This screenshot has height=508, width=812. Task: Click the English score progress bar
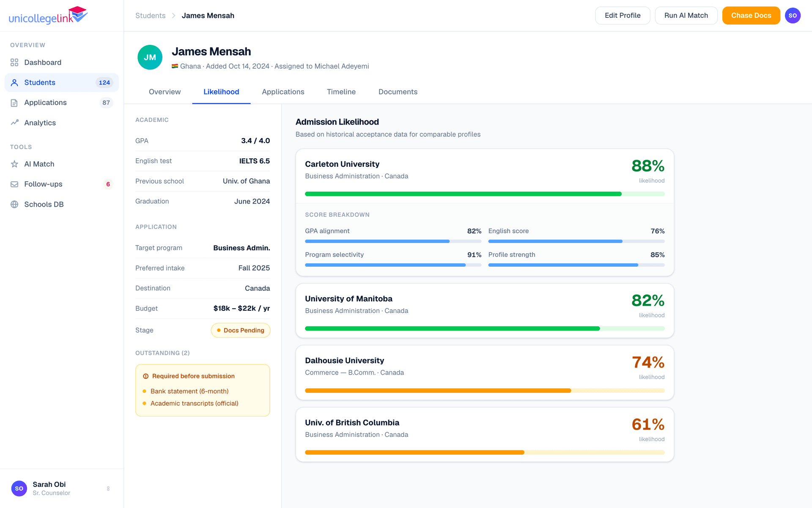(576, 241)
